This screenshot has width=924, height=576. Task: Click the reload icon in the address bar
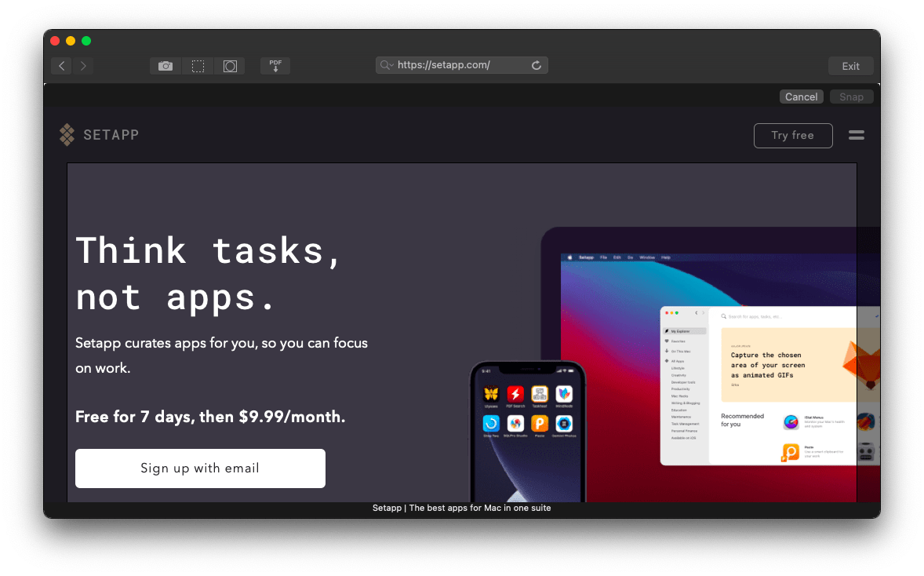[x=537, y=65]
